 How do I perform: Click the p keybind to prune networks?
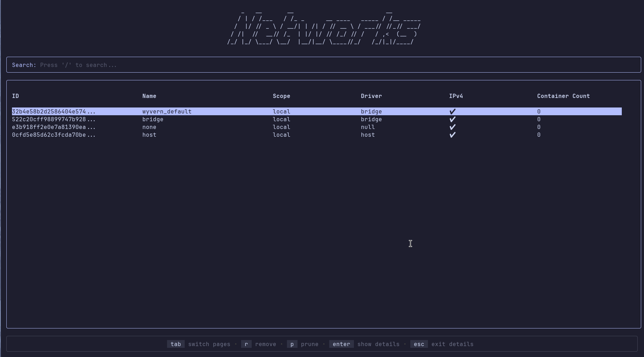click(292, 344)
